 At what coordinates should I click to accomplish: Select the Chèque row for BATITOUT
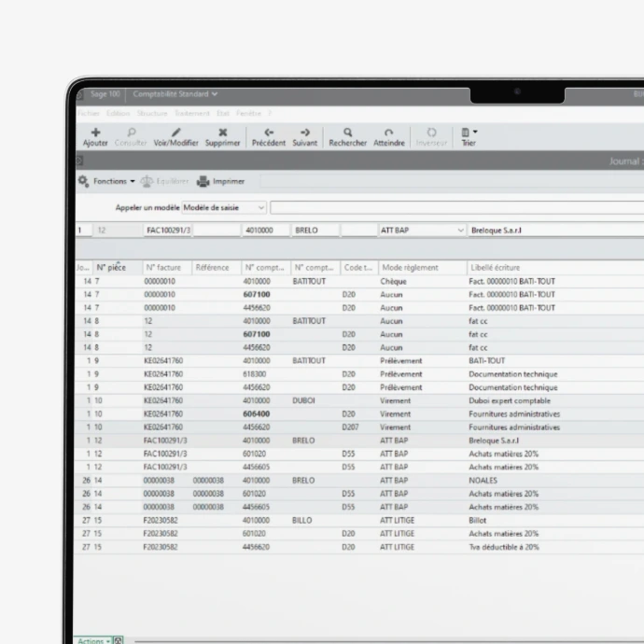click(359, 281)
